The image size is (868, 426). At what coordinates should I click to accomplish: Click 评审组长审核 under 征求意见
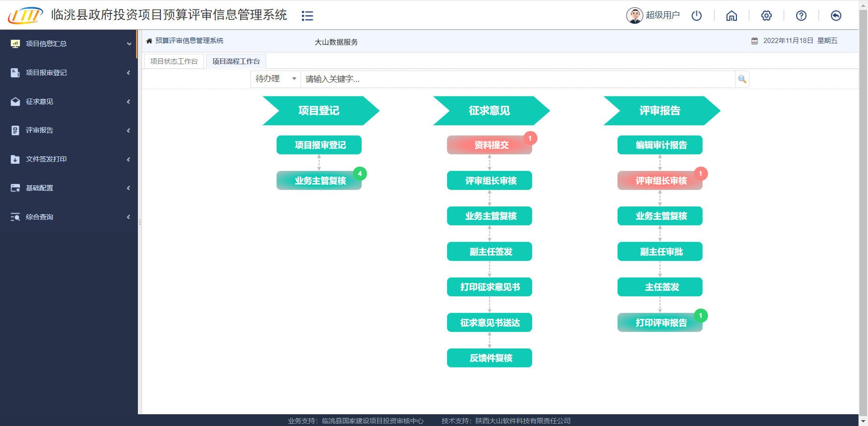coord(490,180)
